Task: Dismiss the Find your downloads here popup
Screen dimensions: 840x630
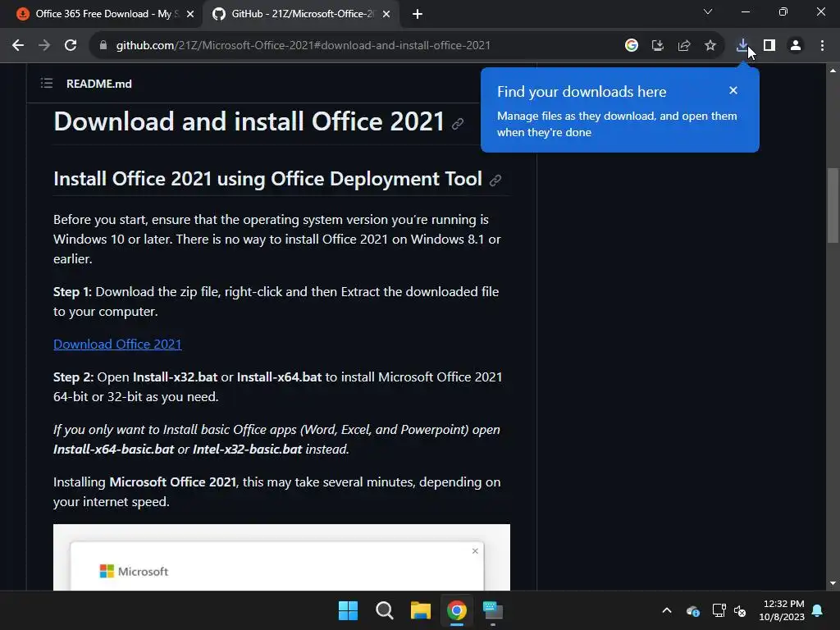Action: (733, 90)
